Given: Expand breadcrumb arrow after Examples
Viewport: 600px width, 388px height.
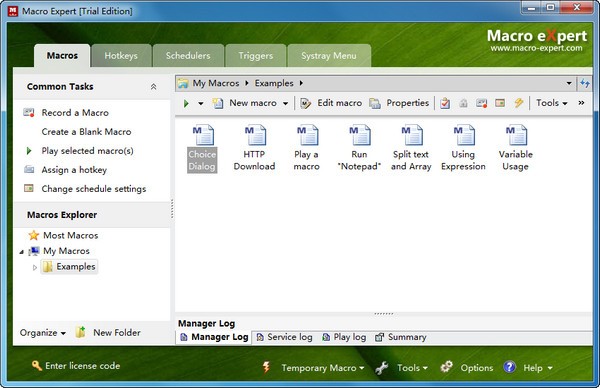Looking at the screenshot, I should coord(301,83).
